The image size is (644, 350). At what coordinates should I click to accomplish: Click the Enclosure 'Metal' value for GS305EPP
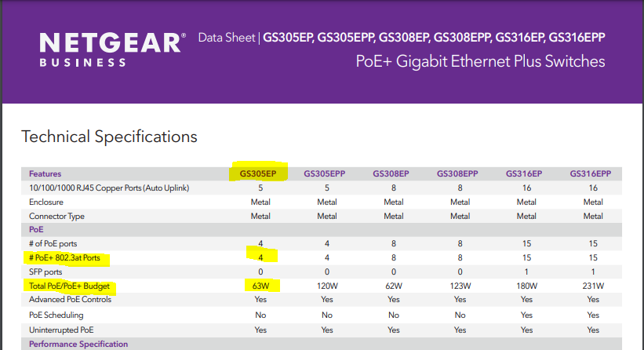coord(327,202)
